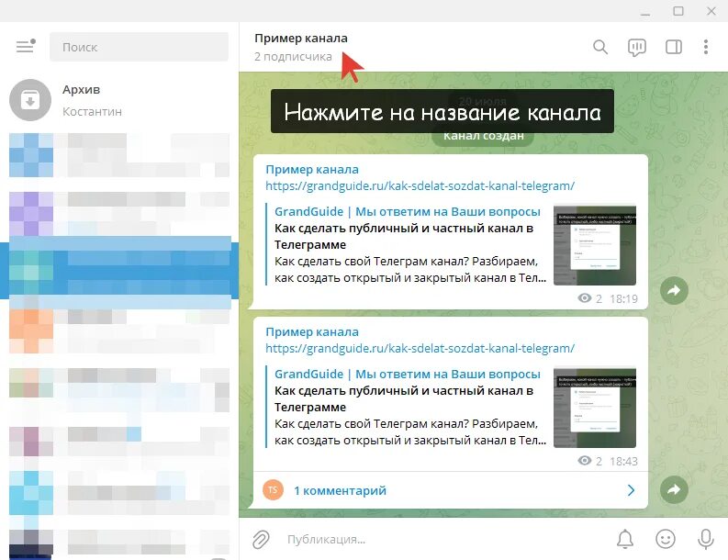Click the sender name Пример канала in 18:43 post
The width and height of the screenshot is (728, 560).
312,332
